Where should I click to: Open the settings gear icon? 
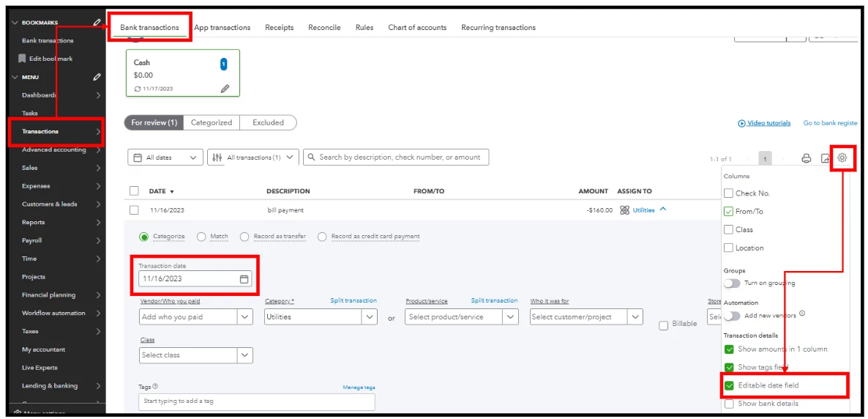pos(842,158)
